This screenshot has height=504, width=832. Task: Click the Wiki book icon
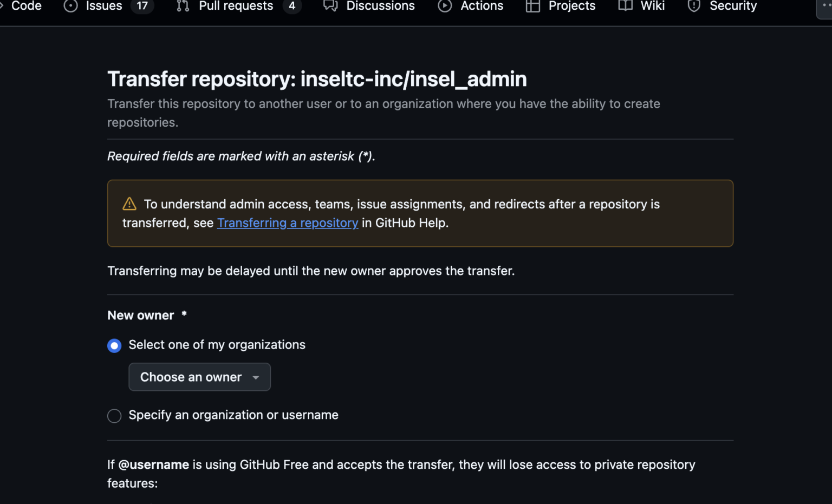626,6
